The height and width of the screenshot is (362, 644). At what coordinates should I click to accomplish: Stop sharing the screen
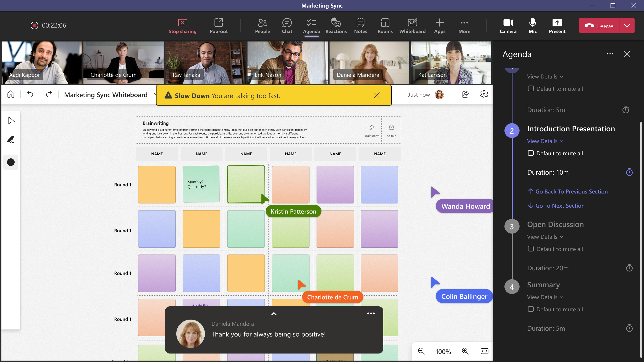click(182, 26)
